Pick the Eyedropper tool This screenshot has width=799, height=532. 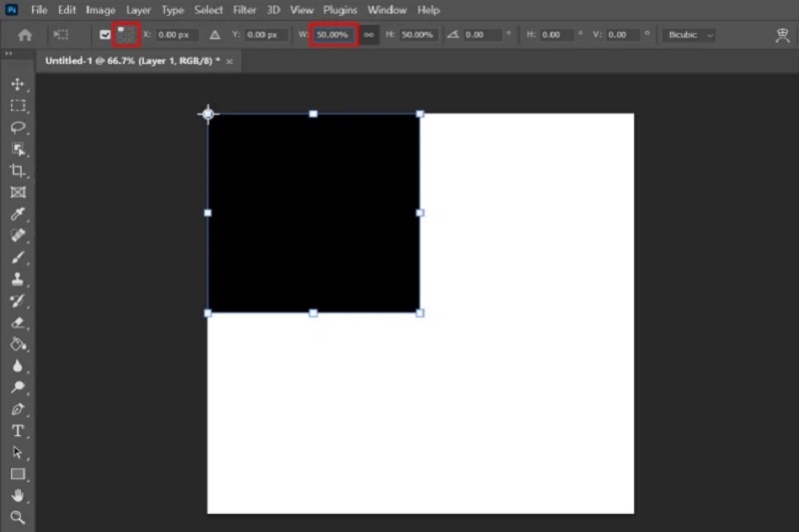[17, 215]
